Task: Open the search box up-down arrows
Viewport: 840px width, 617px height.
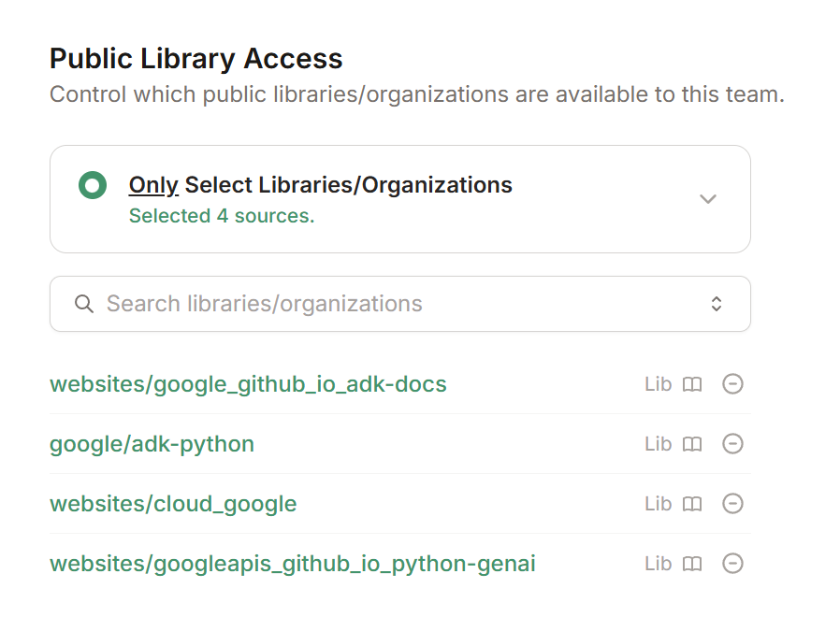Action: (x=717, y=304)
